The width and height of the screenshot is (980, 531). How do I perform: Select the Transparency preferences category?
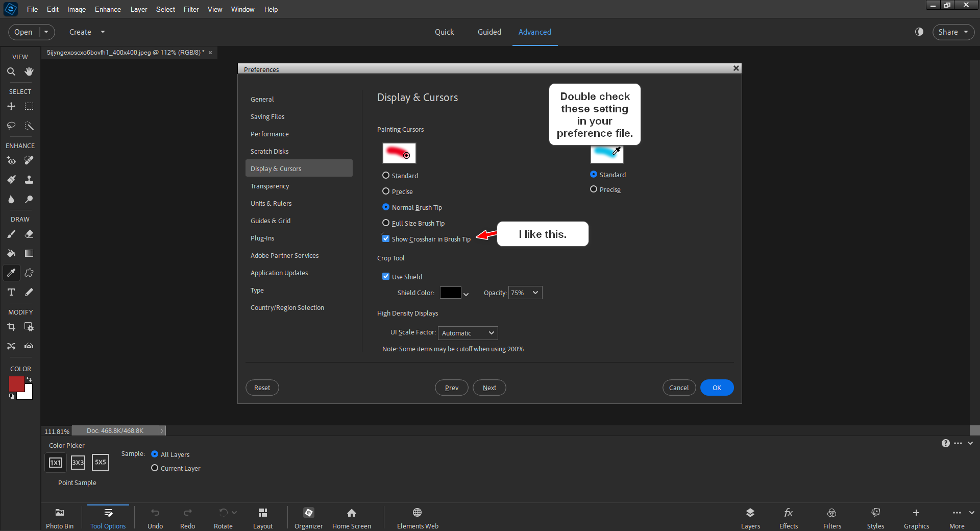point(269,186)
